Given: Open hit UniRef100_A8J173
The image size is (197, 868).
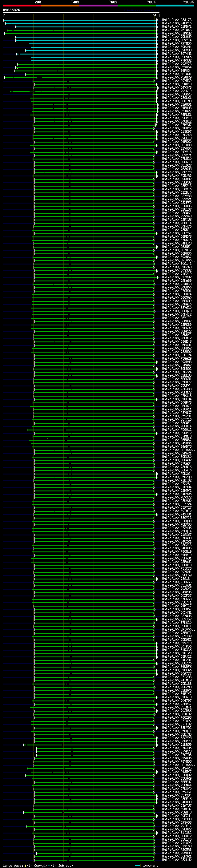Looking at the screenshot, I should 177,20.
